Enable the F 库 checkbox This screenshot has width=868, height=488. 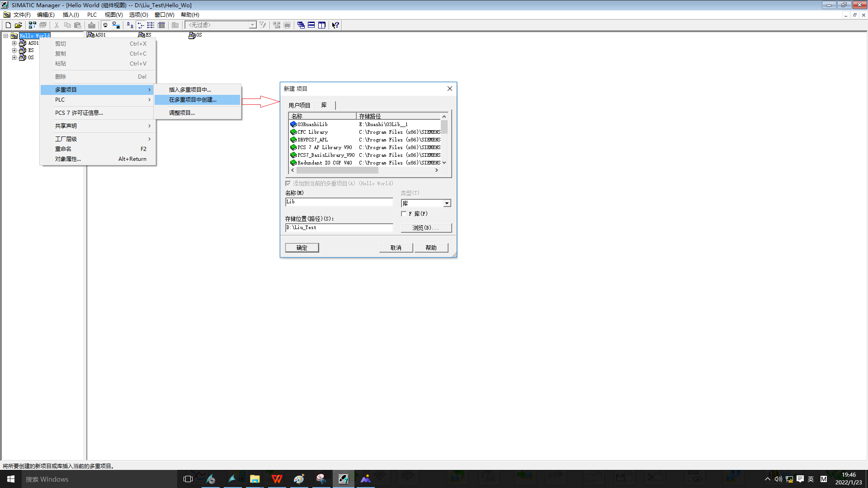click(404, 214)
